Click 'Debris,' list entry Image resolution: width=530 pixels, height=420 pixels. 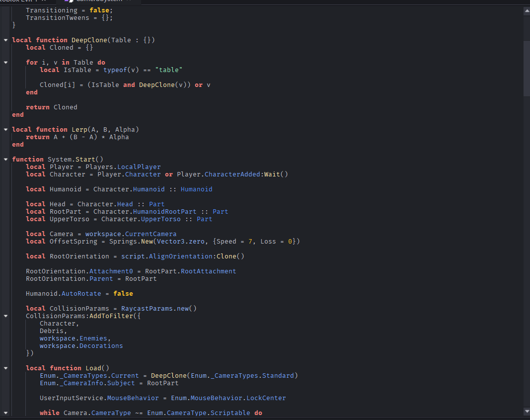pyautogui.click(x=54, y=331)
